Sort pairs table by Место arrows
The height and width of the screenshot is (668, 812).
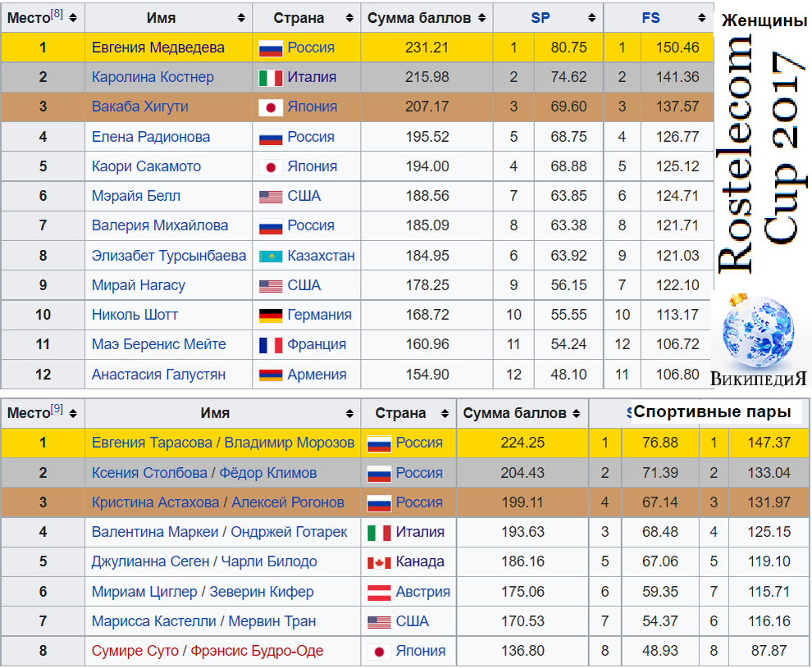click(73, 413)
